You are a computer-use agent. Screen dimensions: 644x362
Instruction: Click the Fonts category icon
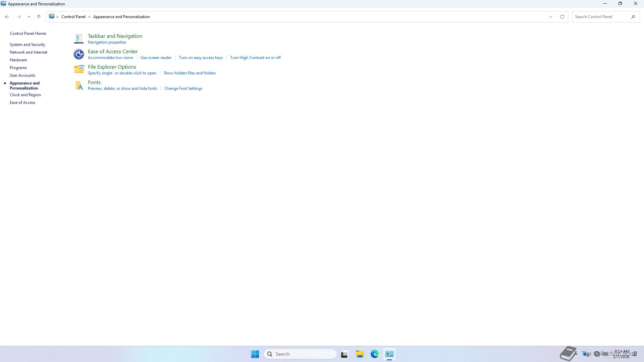pyautogui.click(x=78, y=85)
